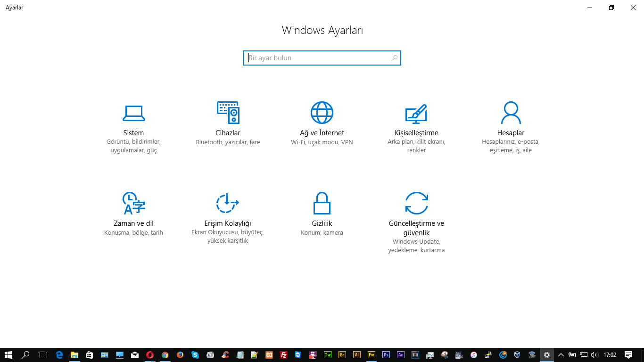Click 'Arka plan, kilit ekranı, renkler' description
Screen dimensions: 644x362
tap(416, 146)
